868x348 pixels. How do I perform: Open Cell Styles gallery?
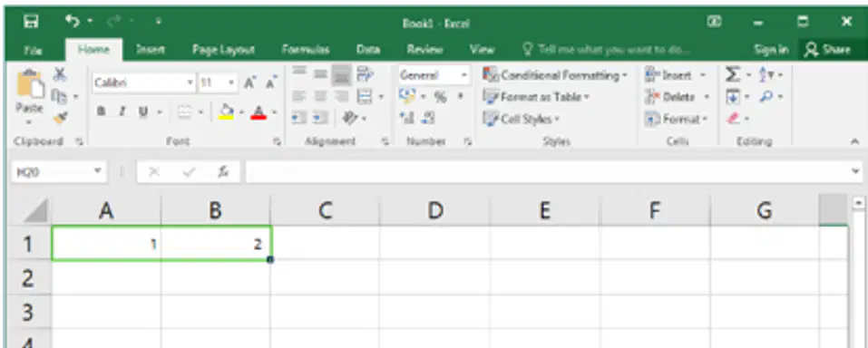522,119
